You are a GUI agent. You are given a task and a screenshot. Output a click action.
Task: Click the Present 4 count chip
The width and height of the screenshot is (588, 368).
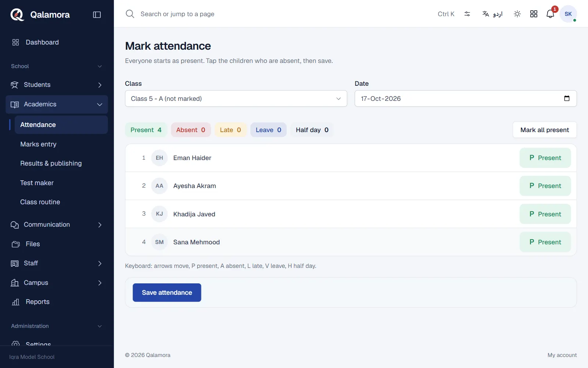[x=146, y=130]
